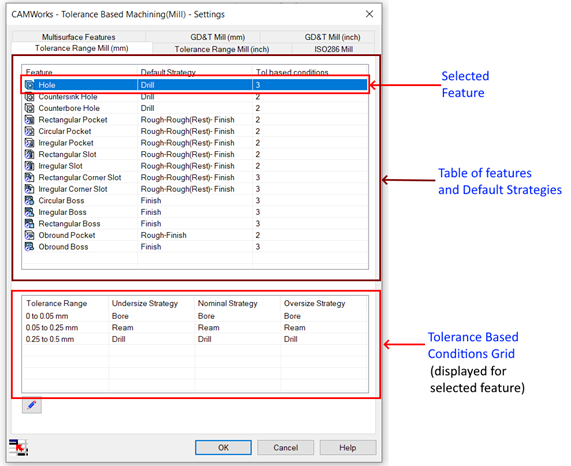Select the Circular Pocket row name
This screenshot has height=466, width=571.
click(x=65, y=131)
